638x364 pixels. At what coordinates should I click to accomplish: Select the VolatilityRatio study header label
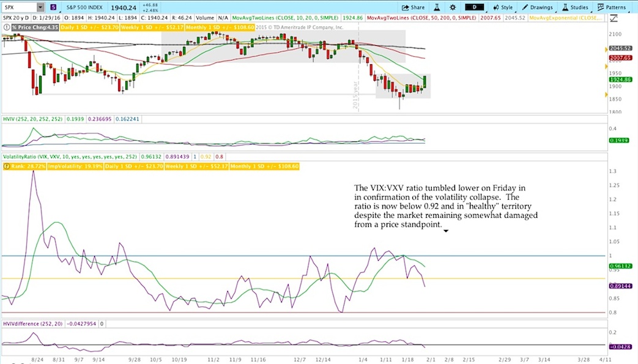(70, 157)
